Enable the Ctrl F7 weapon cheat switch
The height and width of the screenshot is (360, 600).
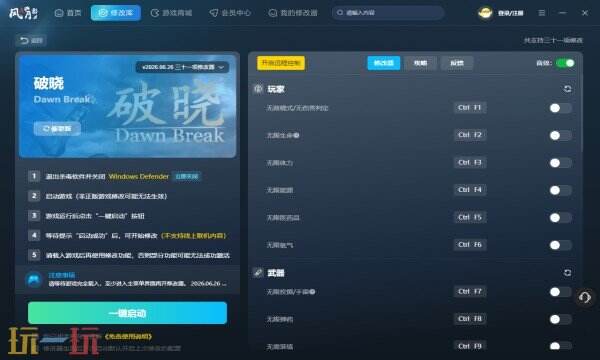click(560, 292)
